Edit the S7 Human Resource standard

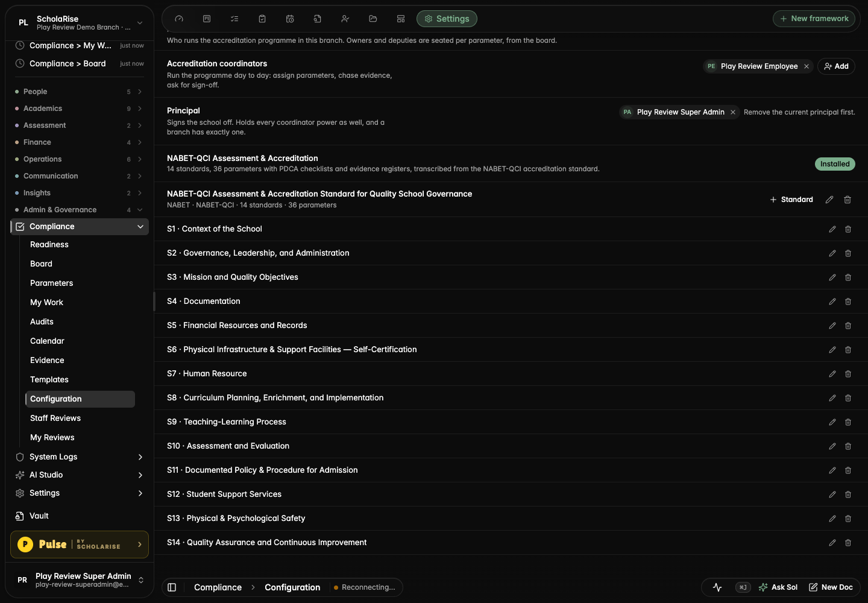click(832, 374)
